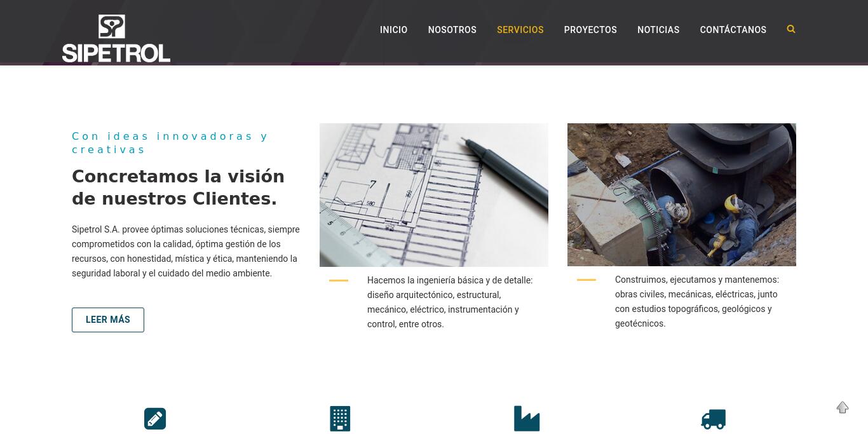Go to the Nosotros page
868x434 pixels.
[x=452, y=30]
